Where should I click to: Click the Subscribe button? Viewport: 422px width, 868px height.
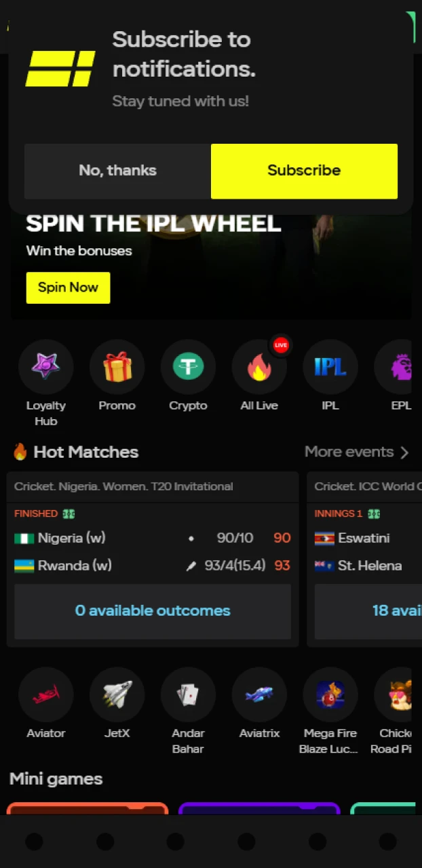click(304, 171)
